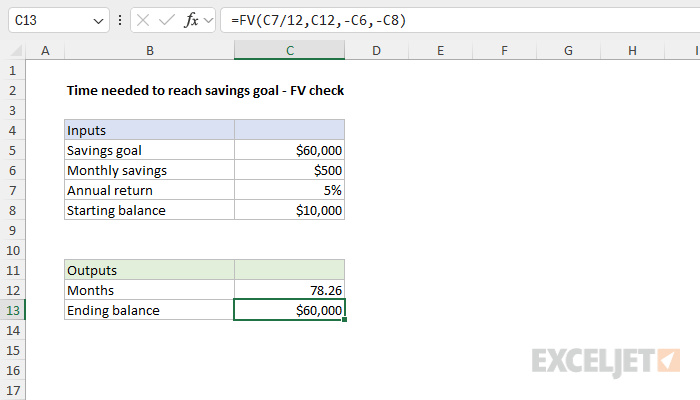This screenshot has height=400, width=700.
Task: Select column H header
Action: coord(632,50)
